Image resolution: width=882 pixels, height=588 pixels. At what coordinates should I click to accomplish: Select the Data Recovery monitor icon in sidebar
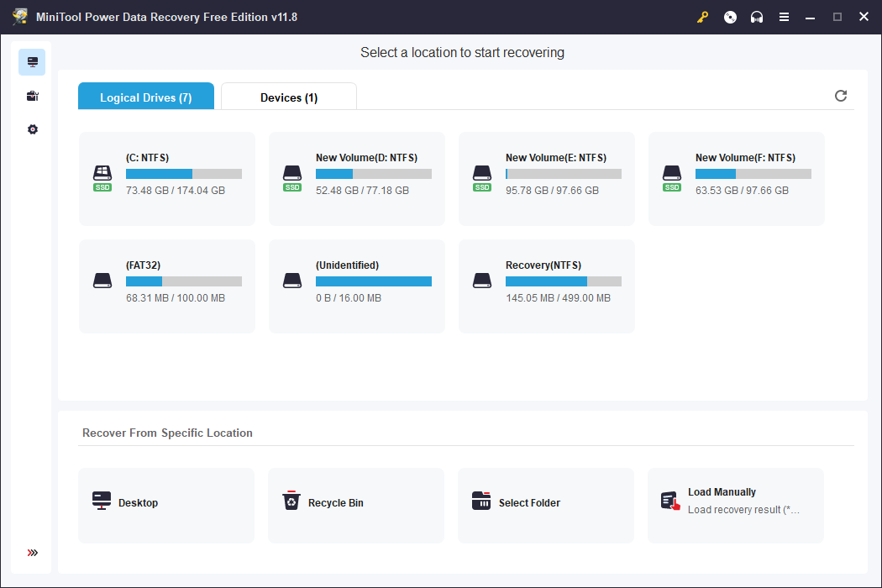[32, 61]
